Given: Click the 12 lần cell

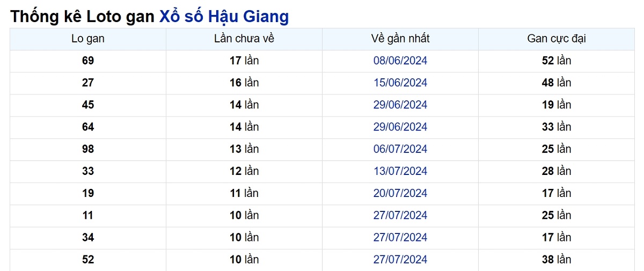Looking at the screenshot, I should tap(244, 171).
